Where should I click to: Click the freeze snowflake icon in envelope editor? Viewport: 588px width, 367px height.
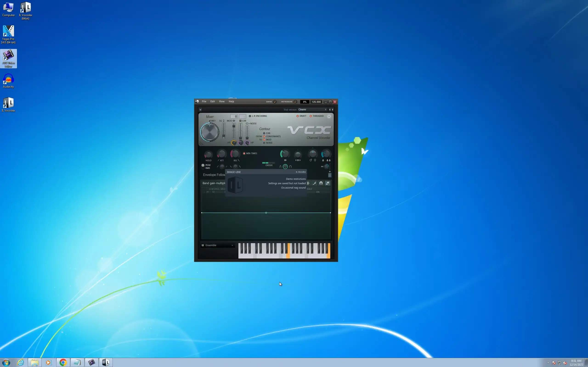(x=308, y=183)
